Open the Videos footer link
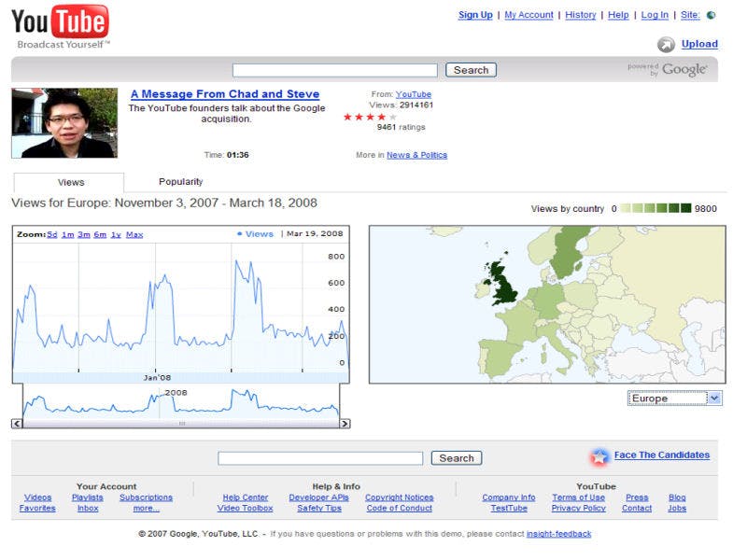Image resolution: width=747 pixels, height=560 pixels. point(37,497)
